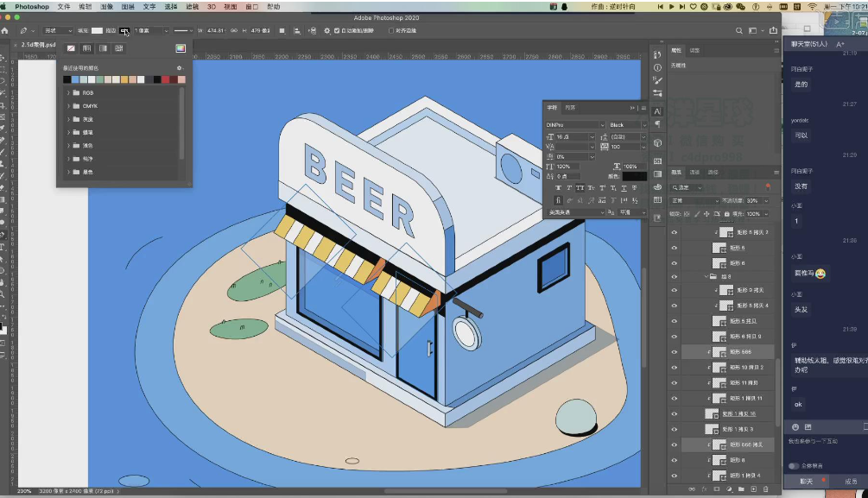Viewport: 868px width, 498px height.
Task: Enable the 对齐边缘 checkbox
Action: tap(390, 30)
